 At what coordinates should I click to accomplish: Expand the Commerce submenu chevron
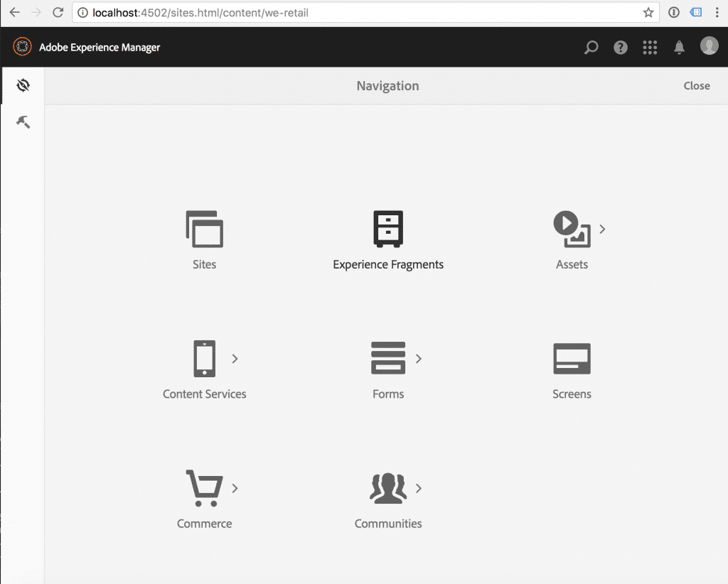[x=235, y=488]
